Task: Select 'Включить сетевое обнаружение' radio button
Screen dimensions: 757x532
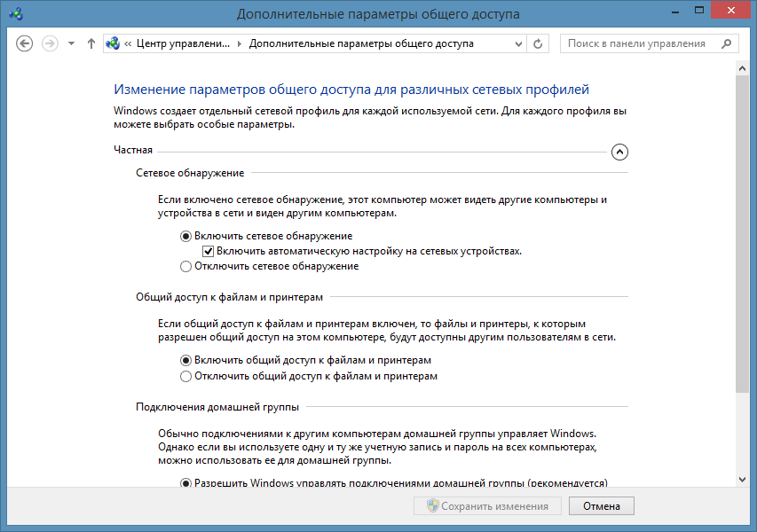Action: tap(185, 237)
